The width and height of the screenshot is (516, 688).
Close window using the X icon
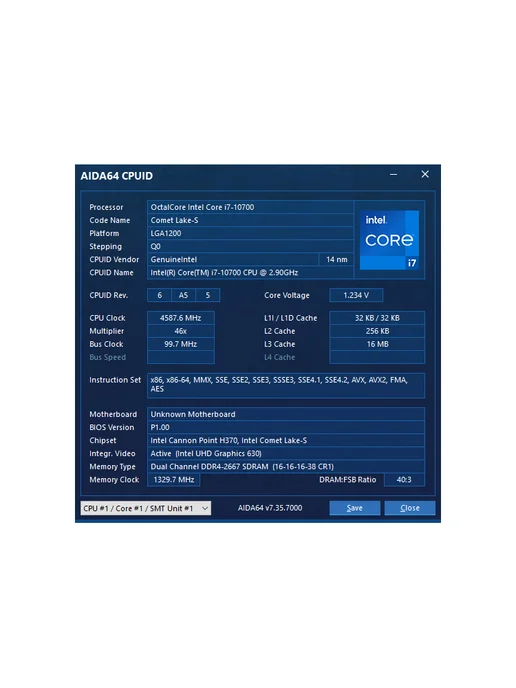[x=425, y=175]
